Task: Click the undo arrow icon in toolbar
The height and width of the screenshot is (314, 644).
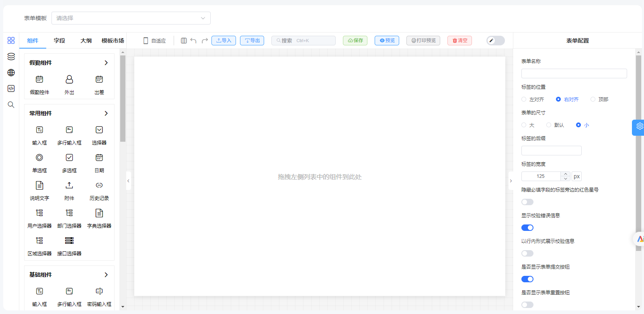Action: [193, 41]
